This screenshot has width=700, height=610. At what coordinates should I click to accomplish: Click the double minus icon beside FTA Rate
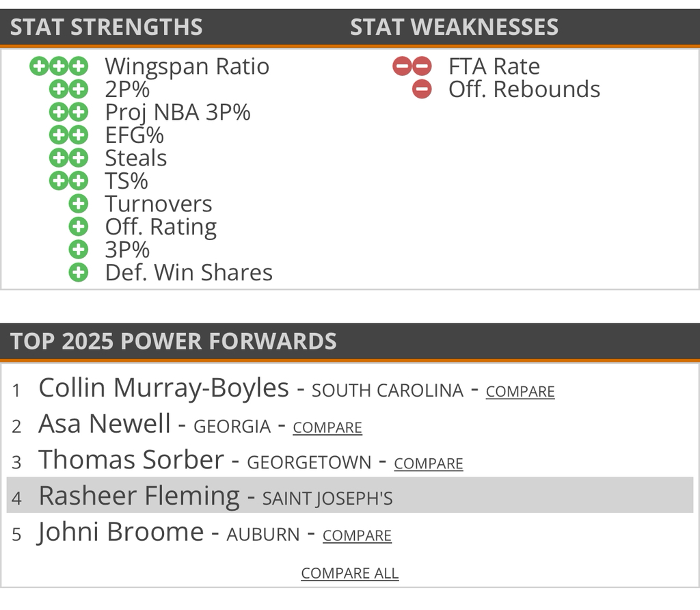coord(412,66)
